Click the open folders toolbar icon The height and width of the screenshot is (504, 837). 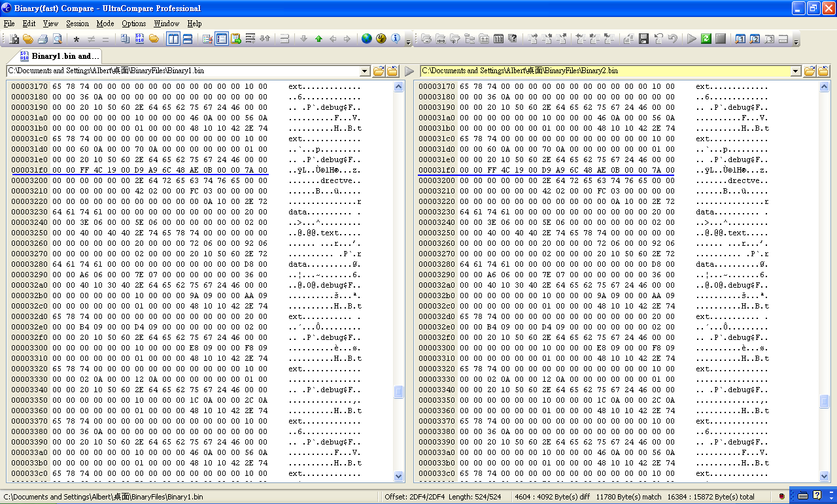[28, 39]
